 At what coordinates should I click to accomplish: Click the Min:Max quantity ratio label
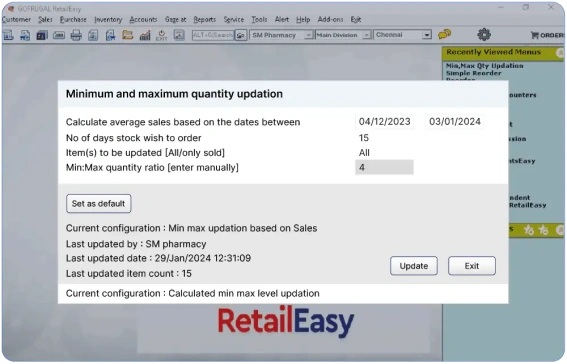click(x=152, y=168)
